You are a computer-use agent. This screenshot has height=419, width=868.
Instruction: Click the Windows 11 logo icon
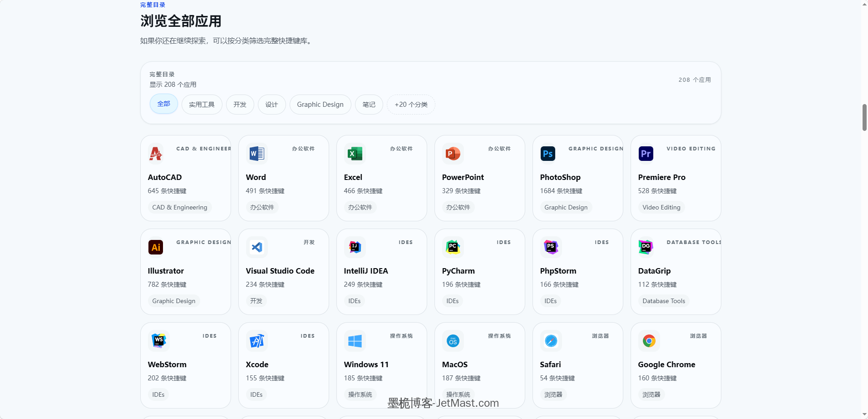[355, 341]
